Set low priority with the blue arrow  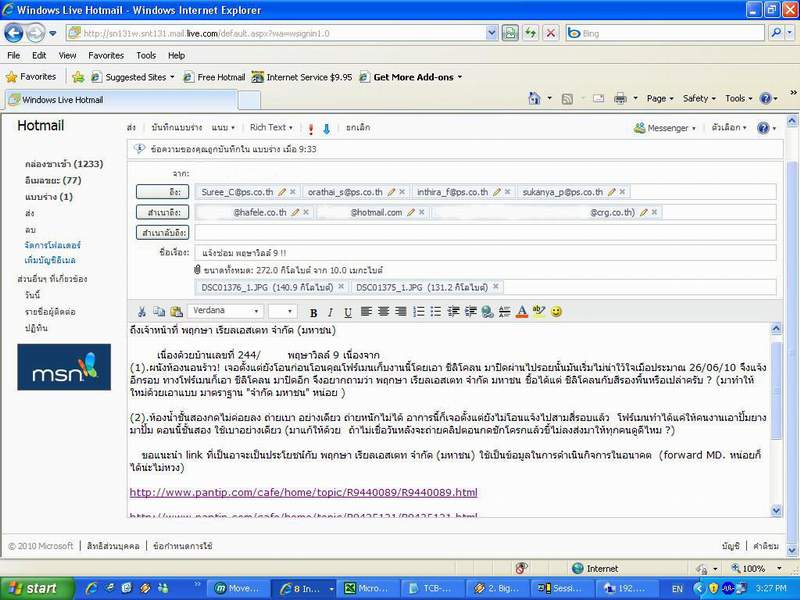pyautogui.click(x=327, y=129)
